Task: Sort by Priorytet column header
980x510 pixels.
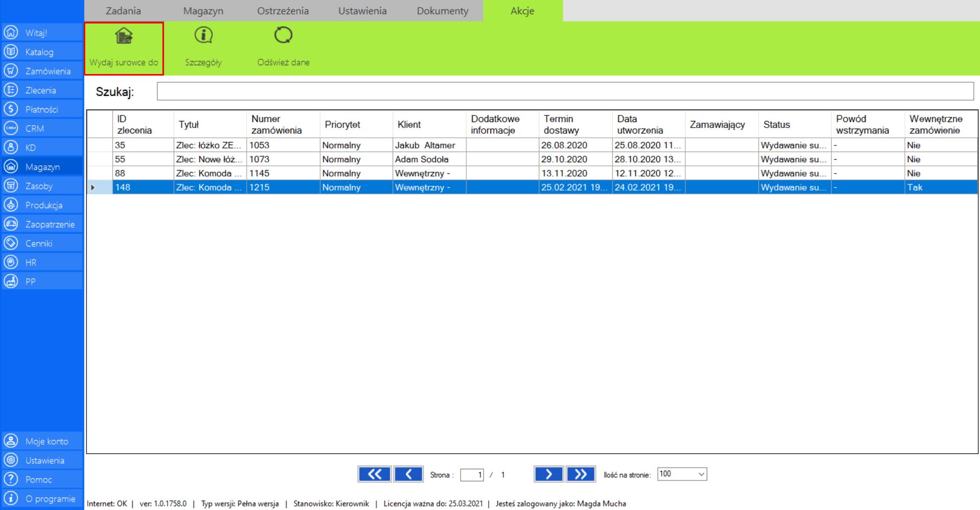Action: pos(356,125)
